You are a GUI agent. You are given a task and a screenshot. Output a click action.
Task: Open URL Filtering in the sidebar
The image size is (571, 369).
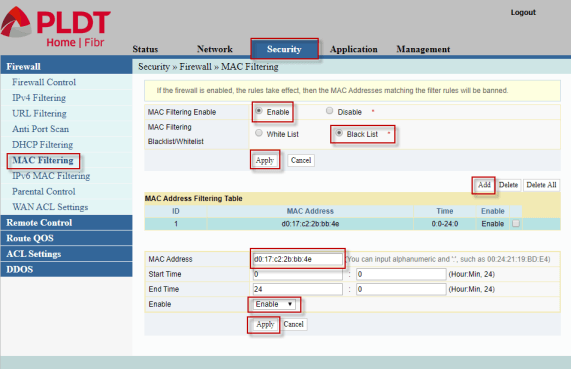pyautogui.click(x=39, y=113)
